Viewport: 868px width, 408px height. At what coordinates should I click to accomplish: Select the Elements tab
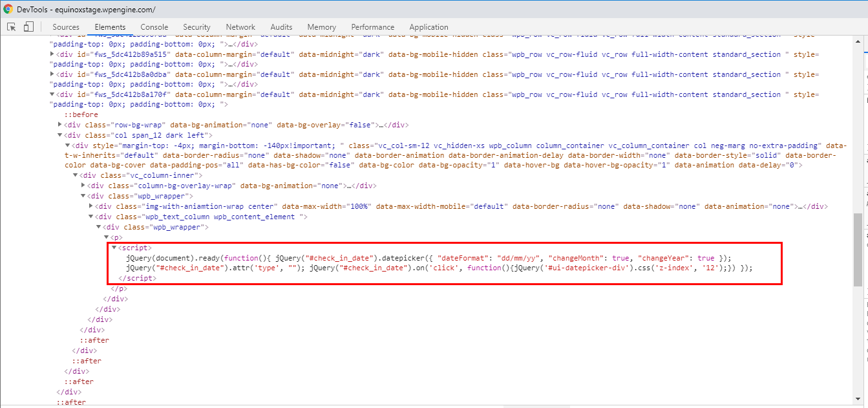(110, 27)
